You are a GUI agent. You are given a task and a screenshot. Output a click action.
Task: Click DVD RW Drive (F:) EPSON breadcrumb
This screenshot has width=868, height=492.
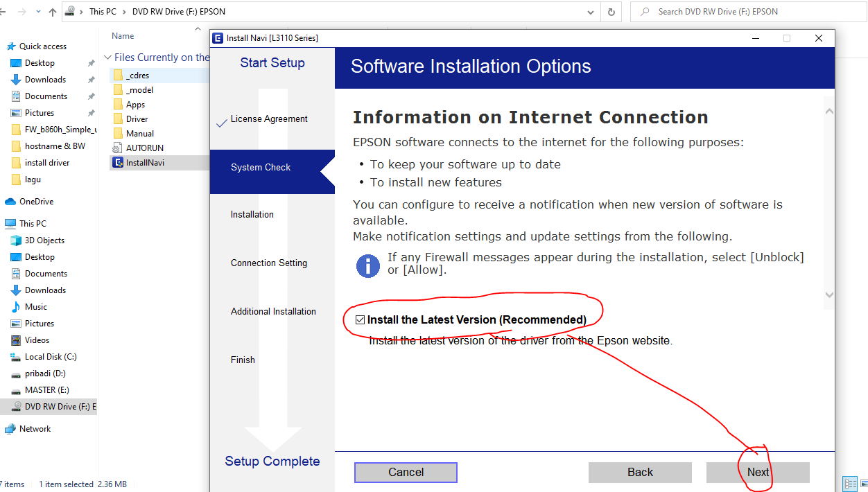[178, 12]
